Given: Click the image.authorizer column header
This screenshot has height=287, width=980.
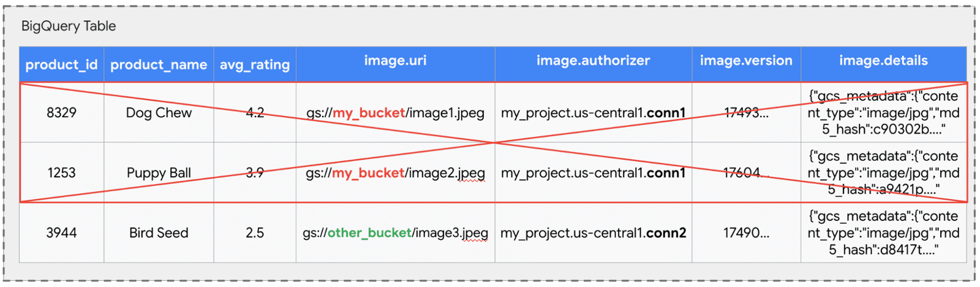Looking at the screenshot, I should click(593, 61).
